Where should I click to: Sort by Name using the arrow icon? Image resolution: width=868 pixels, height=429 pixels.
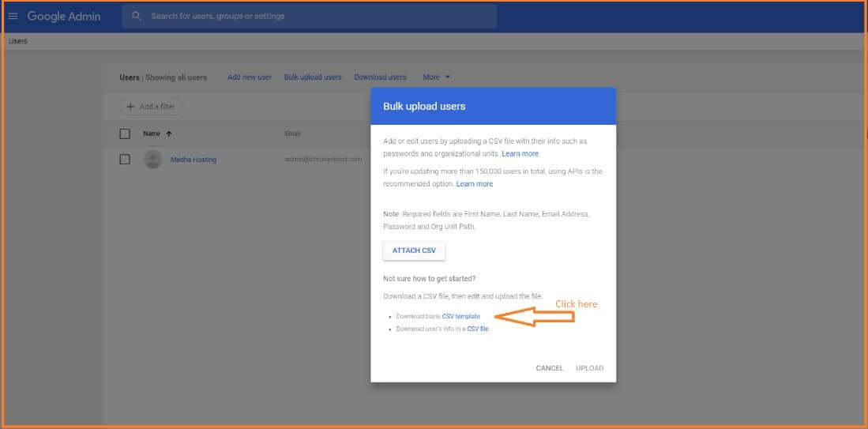point(169,134)
